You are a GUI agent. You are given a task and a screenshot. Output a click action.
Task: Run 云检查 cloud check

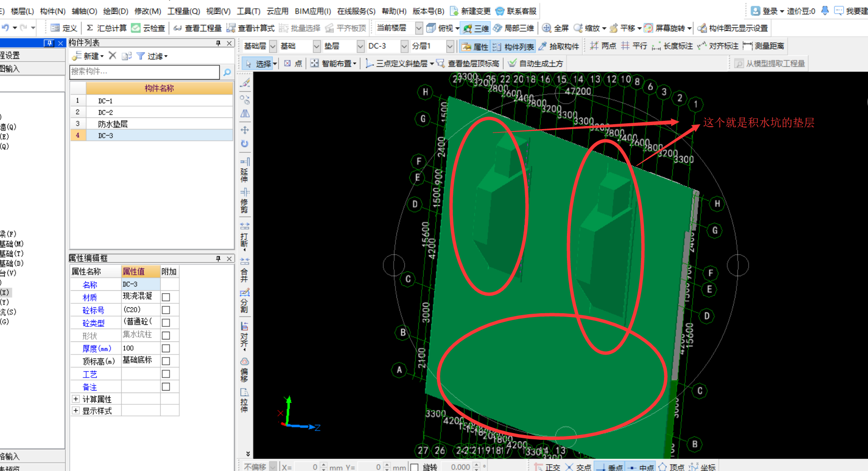(x=148, y=28)
